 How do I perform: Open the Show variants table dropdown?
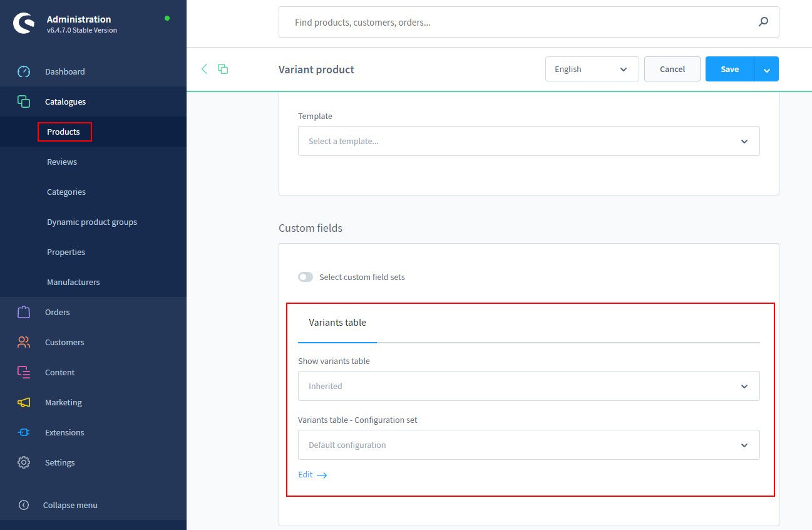529,386
